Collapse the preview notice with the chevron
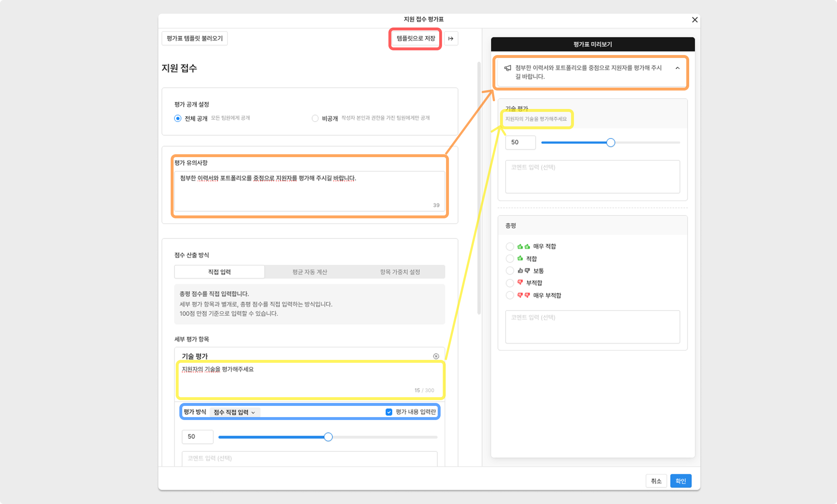837x504 pixels. point(678,68)
